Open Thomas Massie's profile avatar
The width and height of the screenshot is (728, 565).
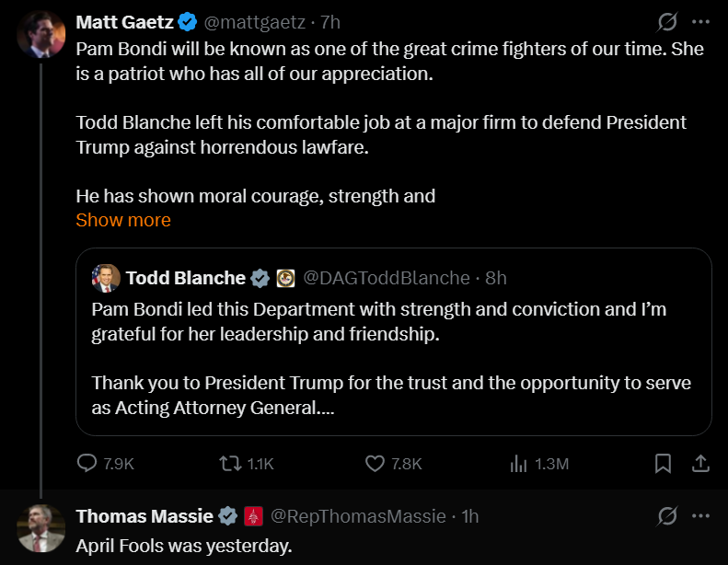pyautogui.click(x=41, y=528)
